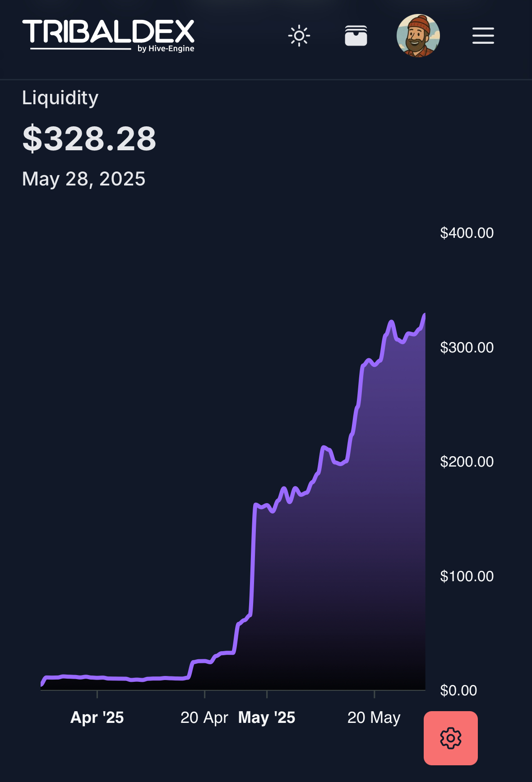Click the Tribaldex logo

pos(108,35)
